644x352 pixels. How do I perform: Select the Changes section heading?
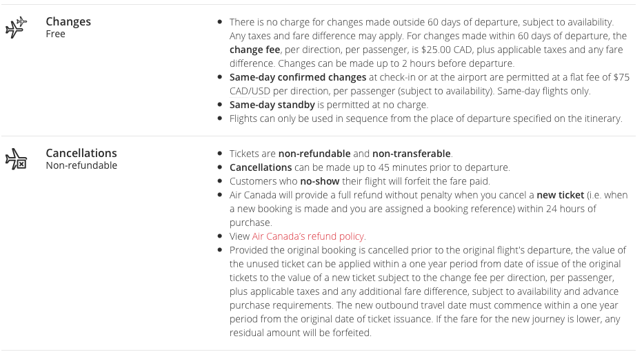tap(68, 21)
